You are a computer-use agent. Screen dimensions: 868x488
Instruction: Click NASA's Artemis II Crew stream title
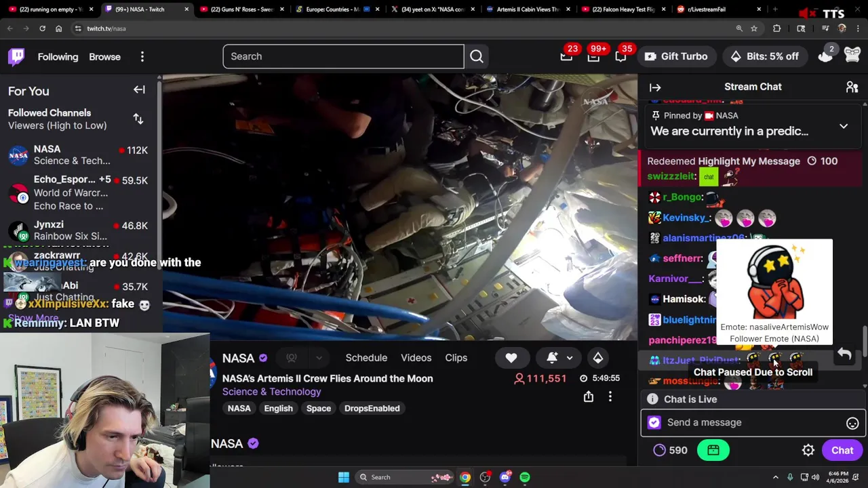click(328, 379)
